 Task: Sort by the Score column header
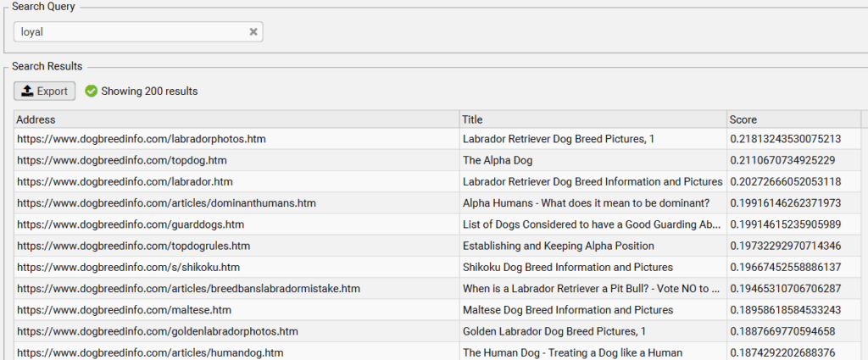tap(793, 119)
